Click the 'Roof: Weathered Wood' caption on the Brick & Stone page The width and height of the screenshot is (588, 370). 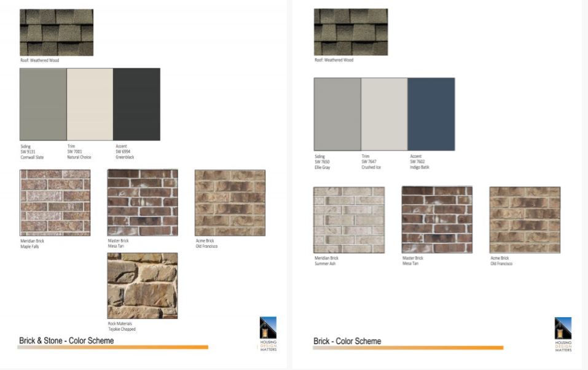[x=40, y=60]
